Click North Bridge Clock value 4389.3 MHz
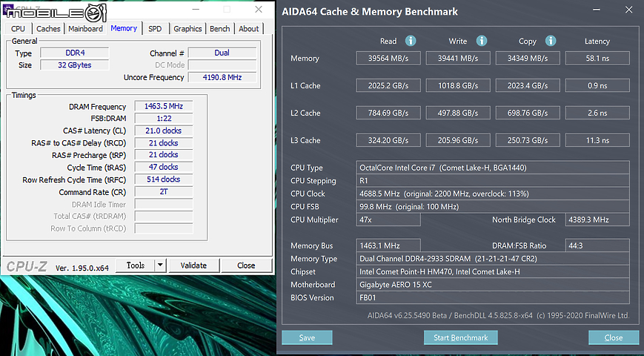Viewport: 644px width, 356px height. click(x=597, y=220)
